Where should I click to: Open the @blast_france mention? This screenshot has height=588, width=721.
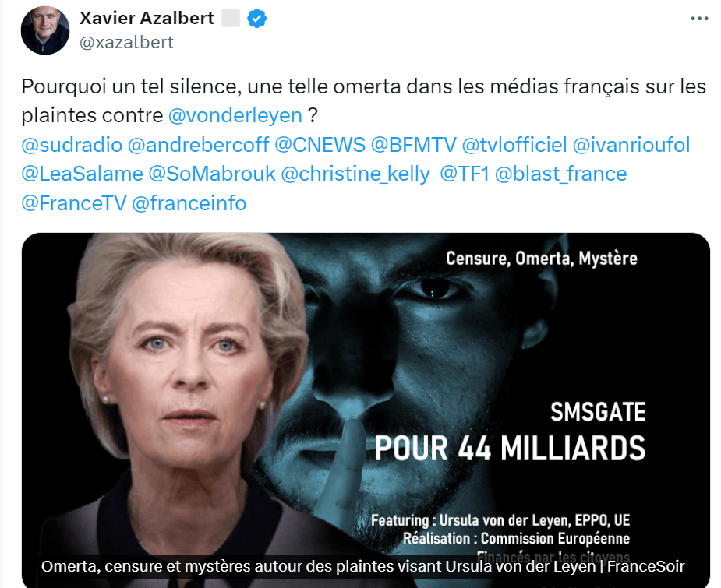click(560, 174)
